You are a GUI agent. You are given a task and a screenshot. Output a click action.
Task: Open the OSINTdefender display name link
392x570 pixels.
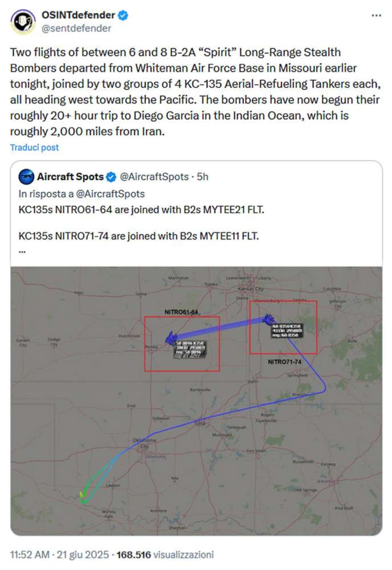point(78,15)
